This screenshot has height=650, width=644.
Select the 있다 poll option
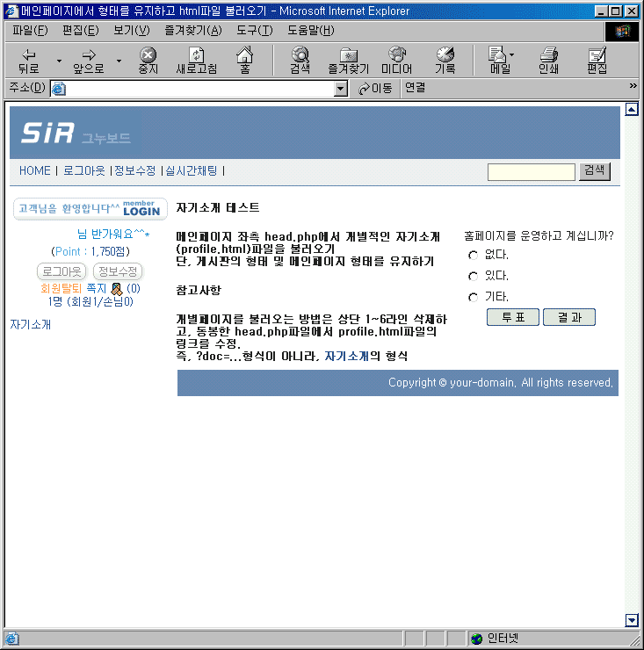coord(474,276)
